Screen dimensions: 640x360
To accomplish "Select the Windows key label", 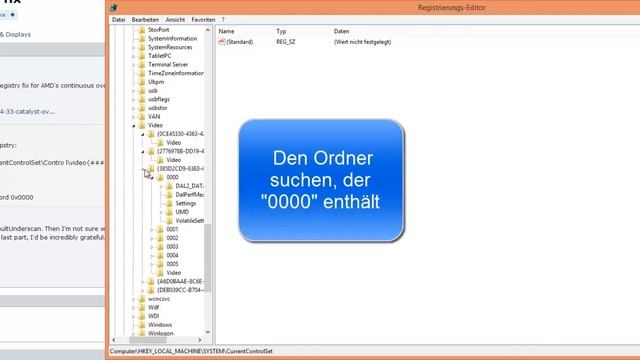I will pyautogui.click(x=160, y=325).
